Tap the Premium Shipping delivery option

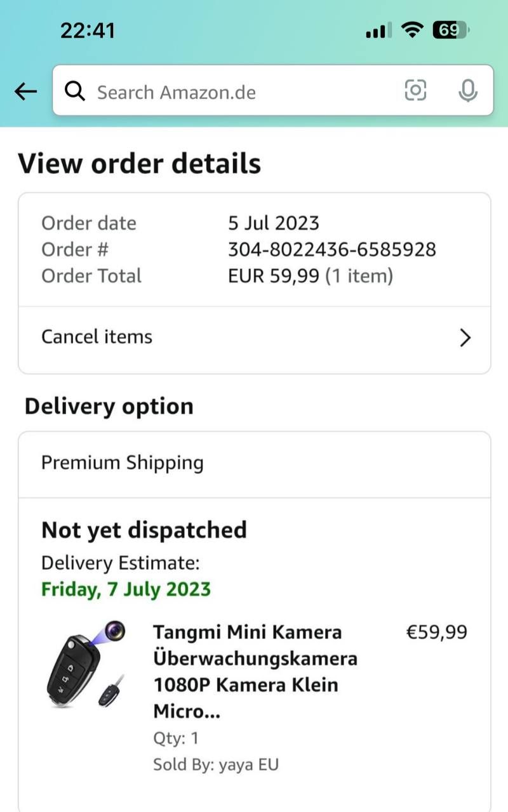[123, 462]
